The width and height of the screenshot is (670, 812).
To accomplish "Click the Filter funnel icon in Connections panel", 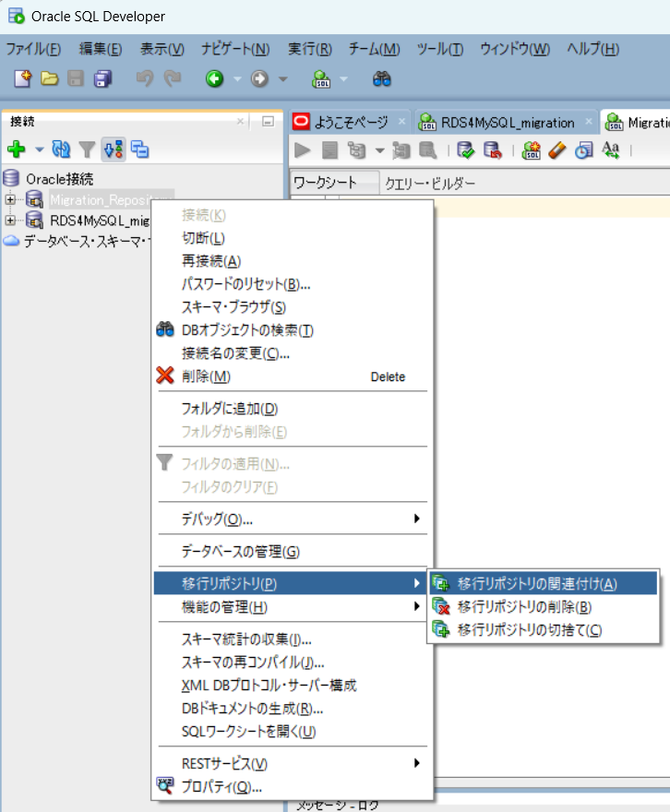I will coord(87,149).
